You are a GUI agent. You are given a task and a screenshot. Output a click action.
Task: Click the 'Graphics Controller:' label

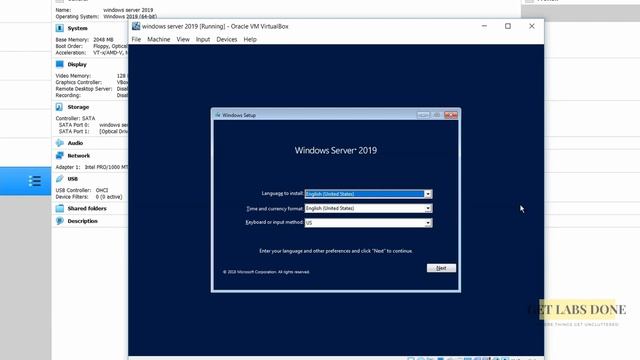pyautogui.click(x=78, y=82)
